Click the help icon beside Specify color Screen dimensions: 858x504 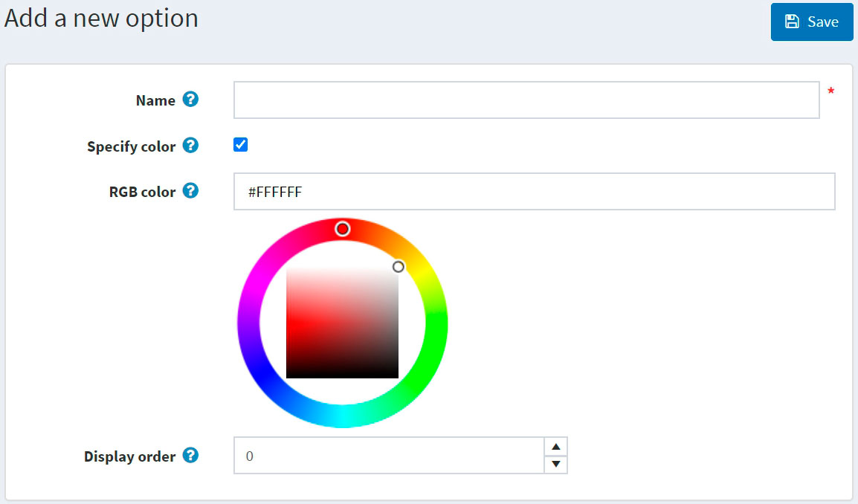click(x=191, y=146)
